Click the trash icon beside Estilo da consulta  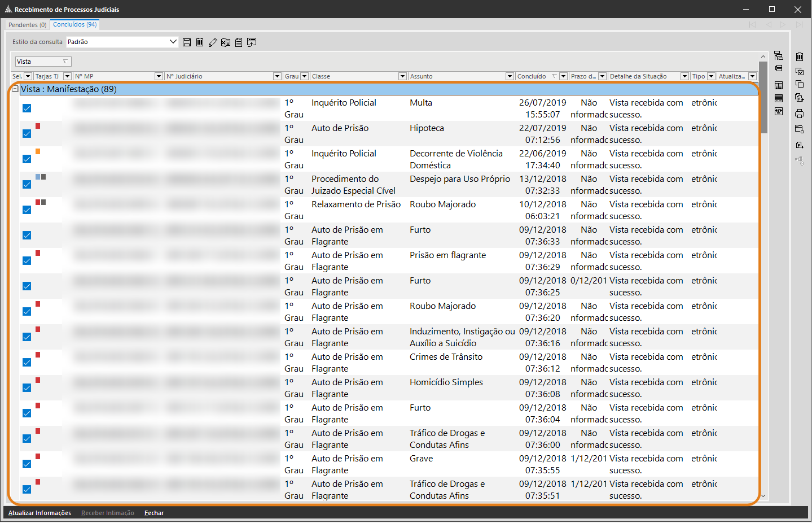(200, 42)
